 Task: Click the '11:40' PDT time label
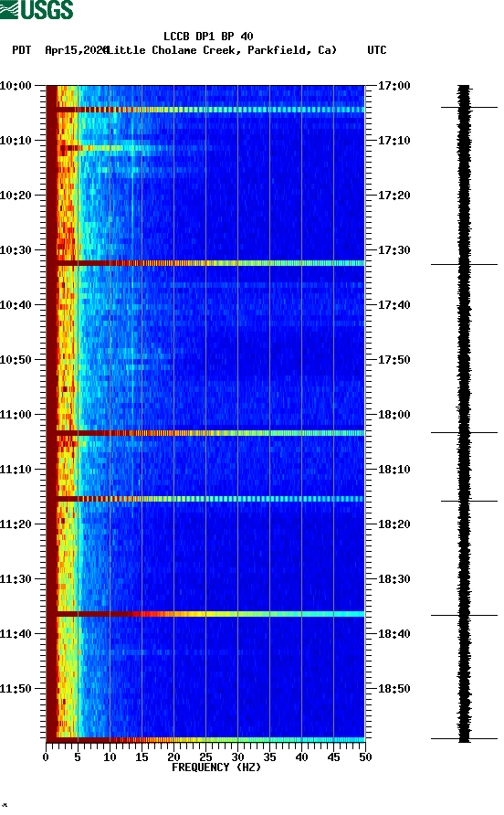[x=16, y=634]
